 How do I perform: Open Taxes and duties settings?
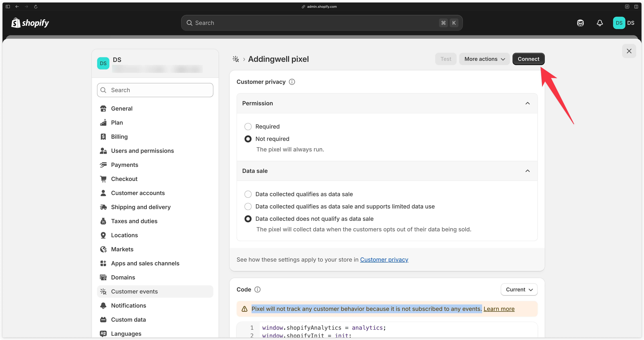point(155,221)
